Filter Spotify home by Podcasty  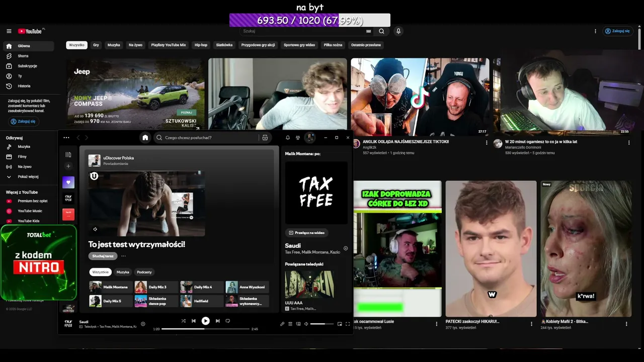(x=144, y=272)
